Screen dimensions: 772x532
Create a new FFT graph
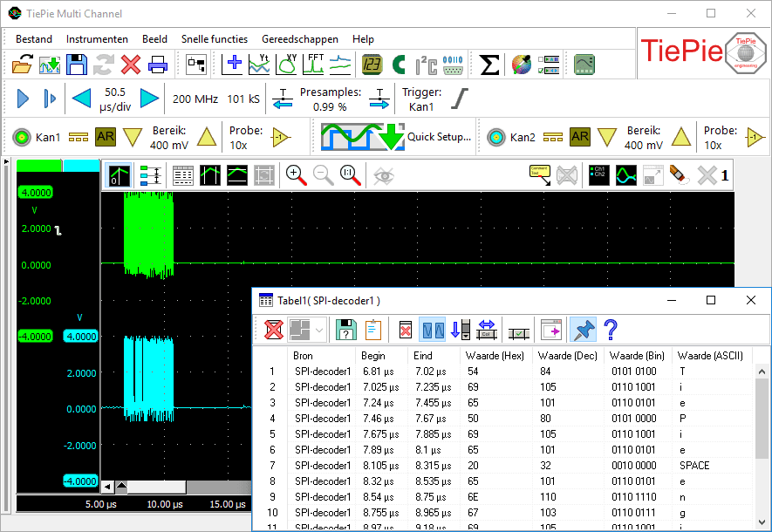(313, 65)
